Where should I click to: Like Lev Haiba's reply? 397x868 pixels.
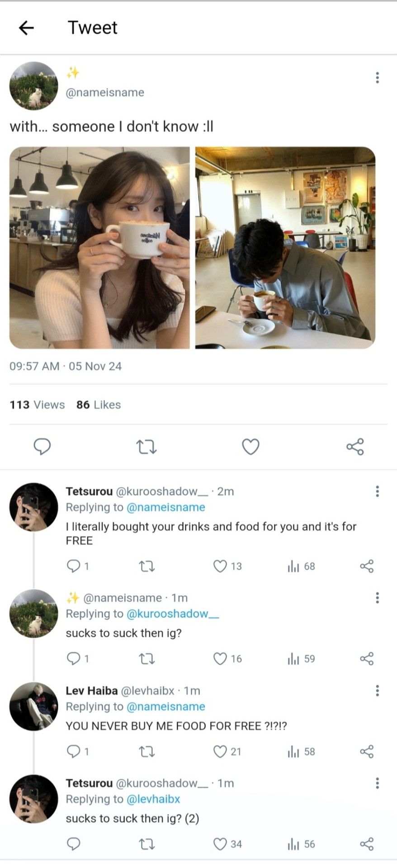coord(220,751)
